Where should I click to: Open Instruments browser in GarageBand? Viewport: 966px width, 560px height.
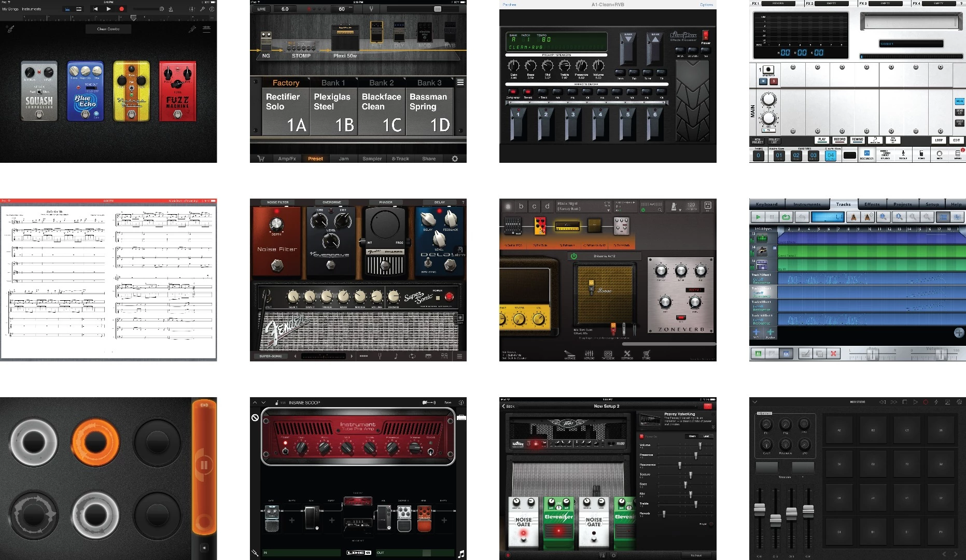click(x=32, y=9)
